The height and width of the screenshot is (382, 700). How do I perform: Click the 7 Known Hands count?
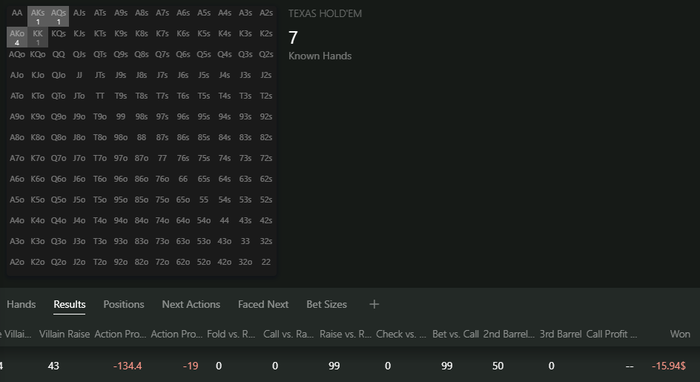[x=293, y=37]
